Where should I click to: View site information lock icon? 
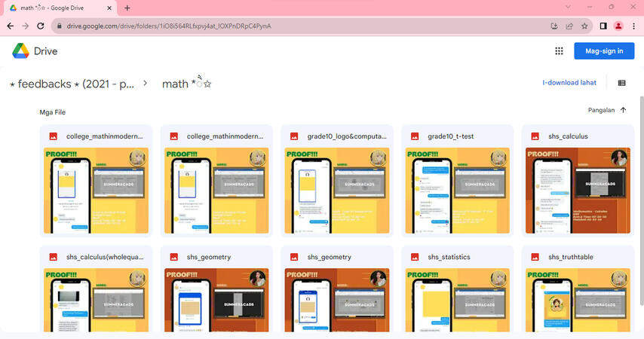[x=59, y=26]
